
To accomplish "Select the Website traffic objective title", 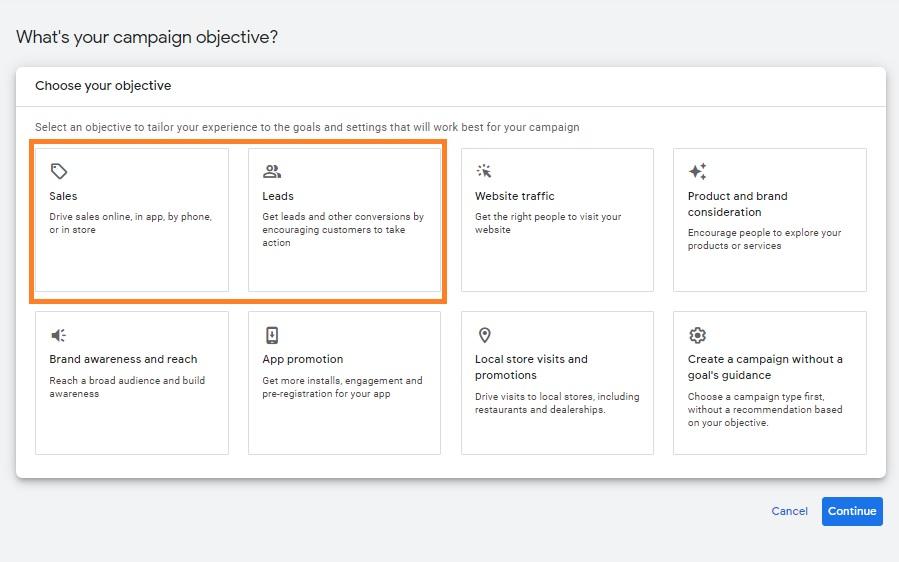I will [514, 196].
